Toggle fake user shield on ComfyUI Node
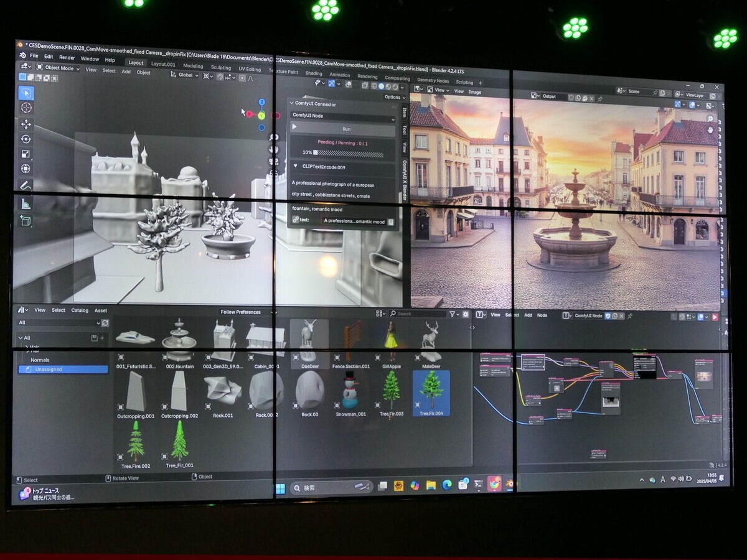The width and height of the screenshot is (747, 560). pos(608,315)
